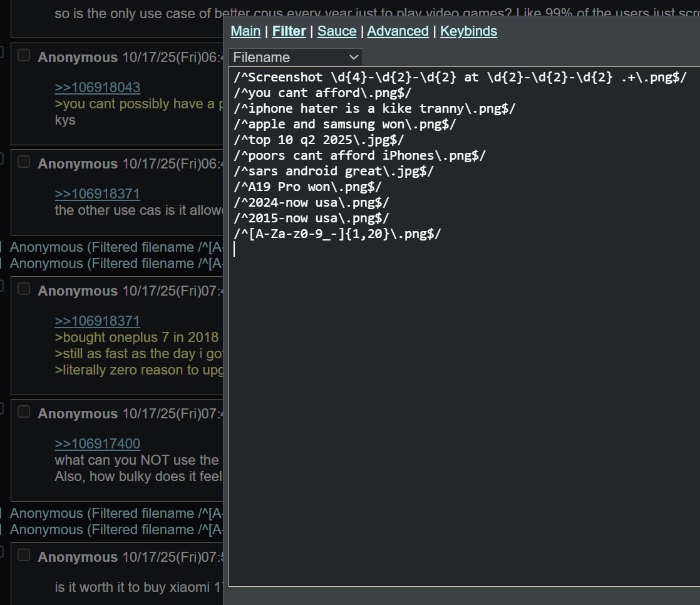Click the 'apple and samsung won' filter line
The height and width of the screenshot is (605, 700).
344,124
